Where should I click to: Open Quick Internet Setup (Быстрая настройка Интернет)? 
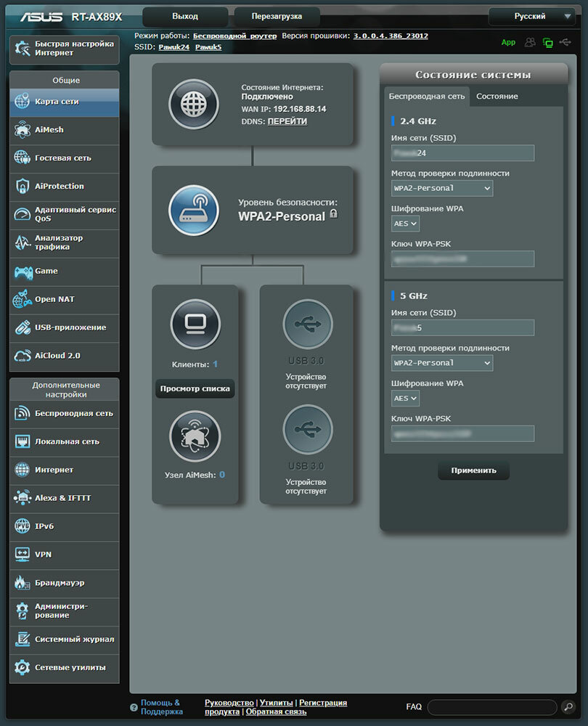65,49
